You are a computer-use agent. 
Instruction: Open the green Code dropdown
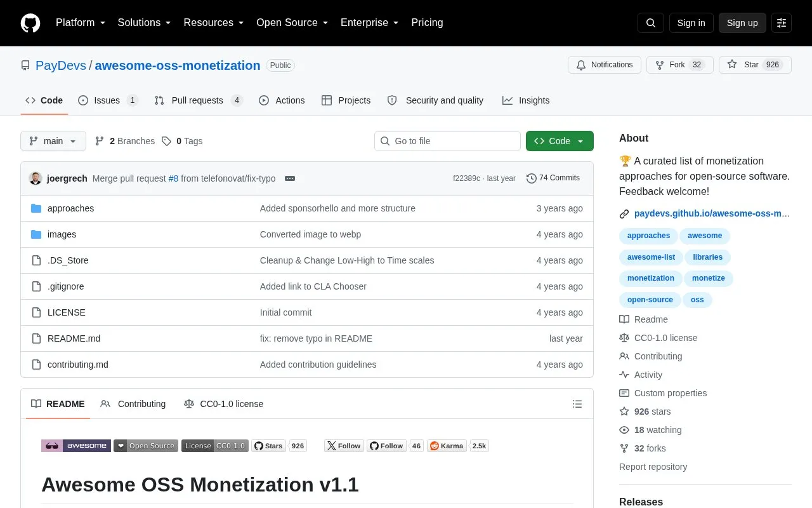(x=560, y=141)
